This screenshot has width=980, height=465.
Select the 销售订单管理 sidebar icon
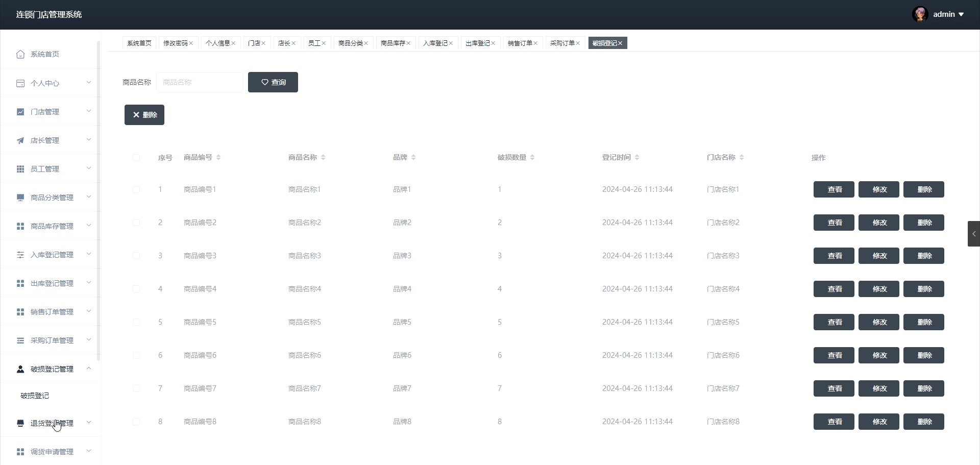(x=20, y=312)
